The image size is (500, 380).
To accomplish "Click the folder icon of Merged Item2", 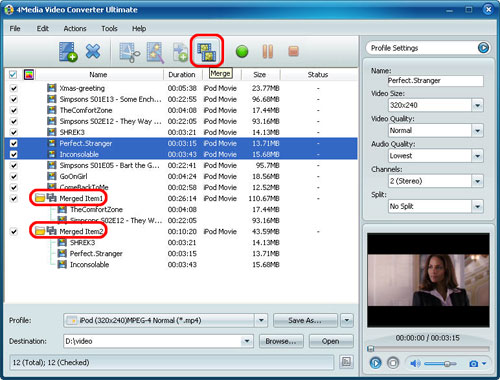I will (40, 231).
